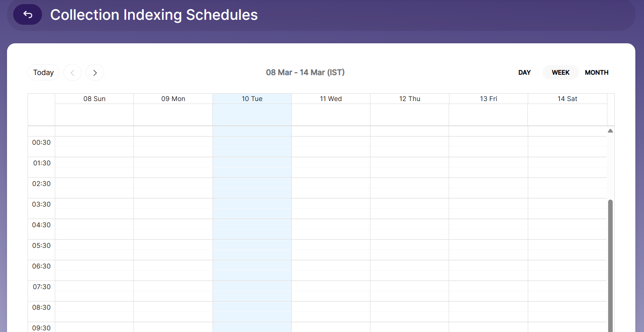Select the WEEK view tab
This screenshot has height=332, width=644.
click(561, 73)
